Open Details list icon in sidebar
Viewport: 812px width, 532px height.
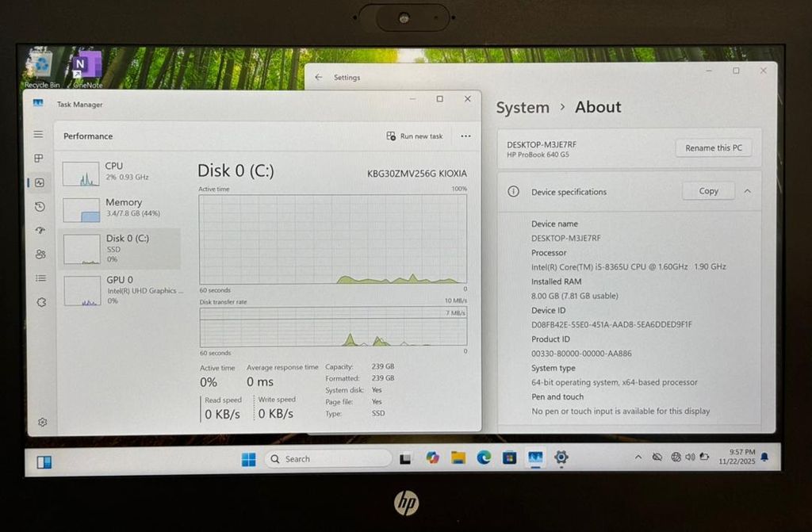(40, 278)
